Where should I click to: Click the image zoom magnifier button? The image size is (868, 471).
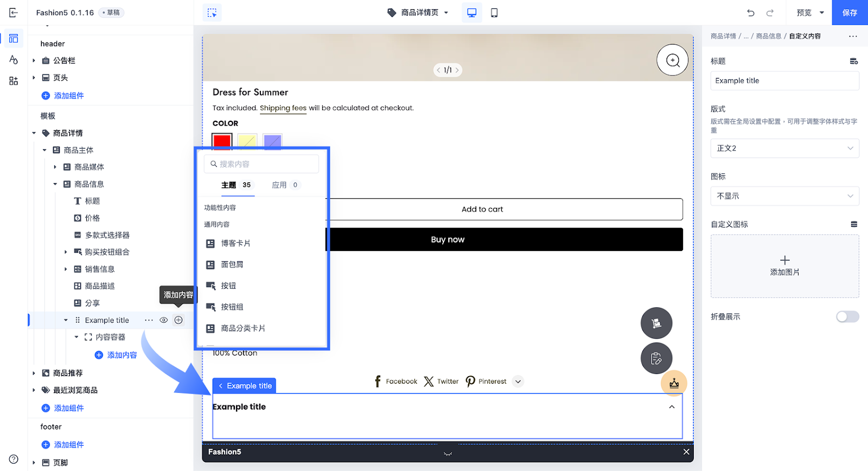pos(673,60)
